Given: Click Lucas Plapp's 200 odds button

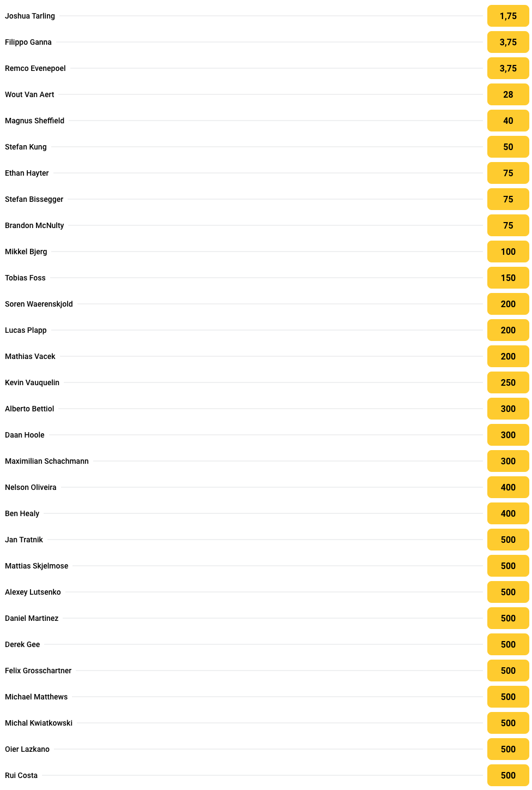Looking at the screenshot, I should (508, 330).
